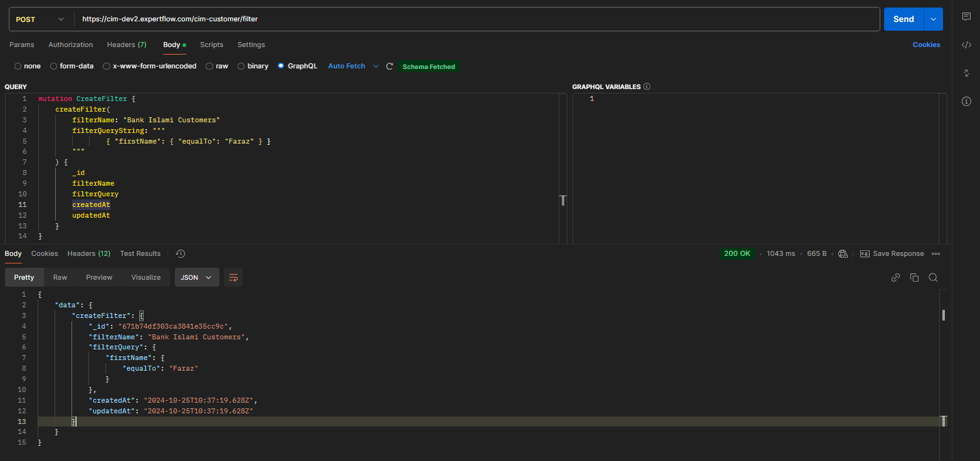Screen dimensions: 980x461
Task: Click the refresh schema icon
Action: tap(389, 66)
